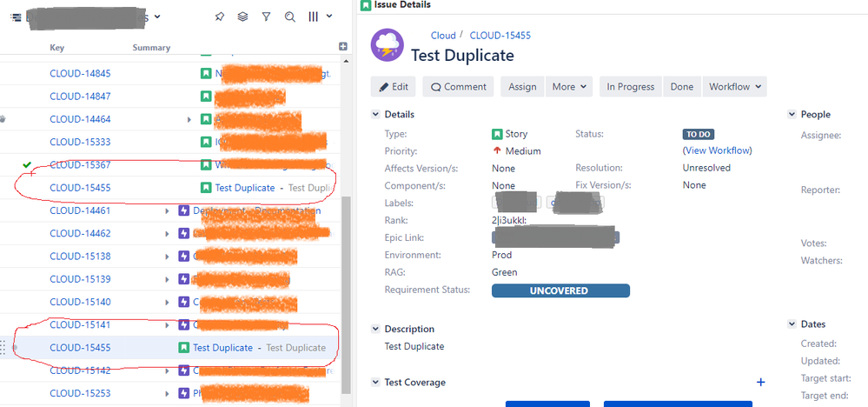Collapse the Dates section
This screenshot has width=868, height=407.
point(792,324)
